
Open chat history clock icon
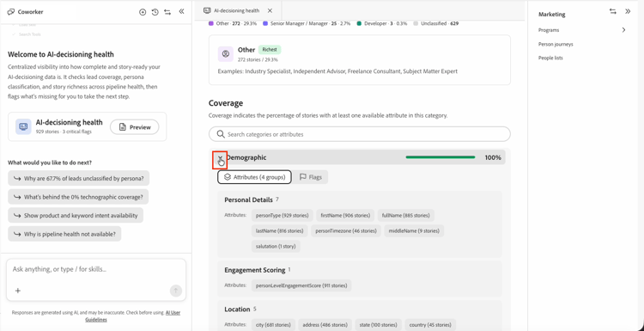(155, 12)
